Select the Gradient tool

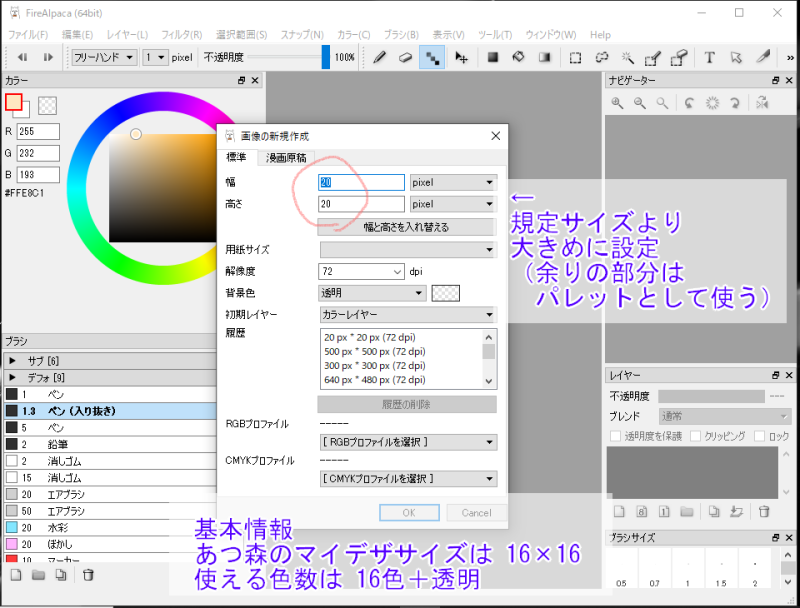[545, 57]
